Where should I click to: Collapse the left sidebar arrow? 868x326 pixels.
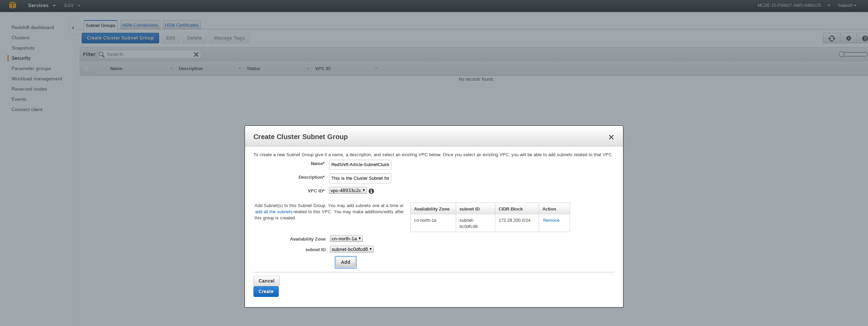pyautogui.click(x=73, y=28)
